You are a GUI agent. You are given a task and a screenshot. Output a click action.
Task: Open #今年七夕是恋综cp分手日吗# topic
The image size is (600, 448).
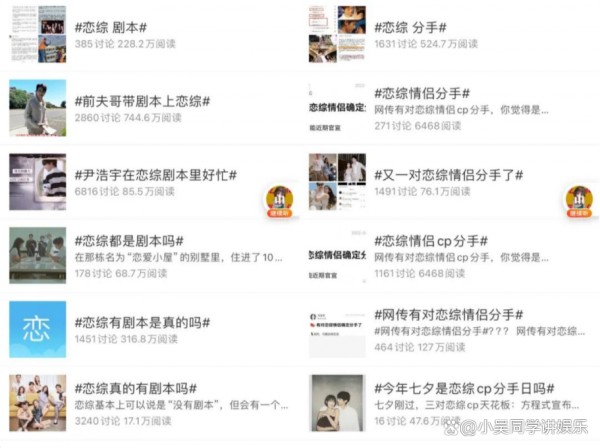click(x=464, y=389)
